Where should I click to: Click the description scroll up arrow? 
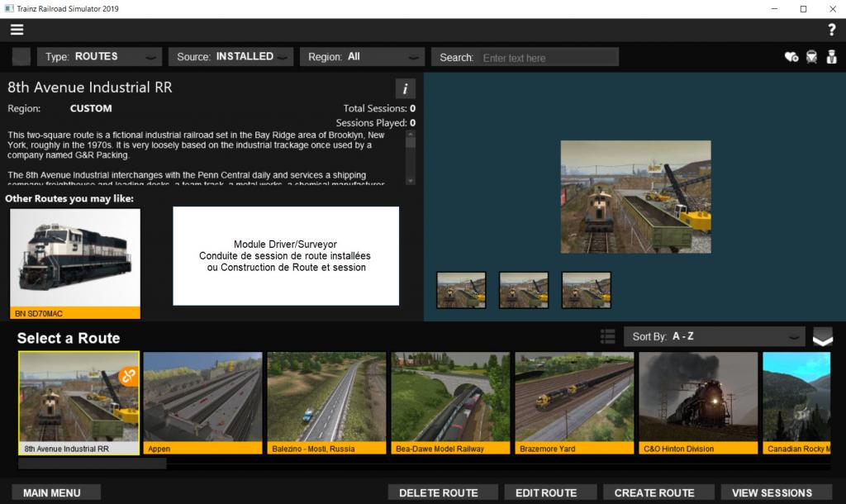411,134
